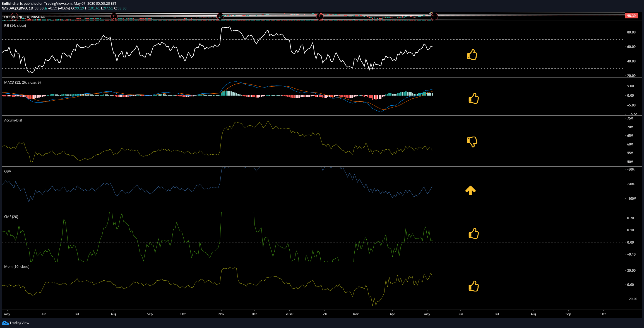Click the −5.00 level on MACD scale
Viewport: 644px width, 328px height.
pyautogui.click(x=631, y=105)
